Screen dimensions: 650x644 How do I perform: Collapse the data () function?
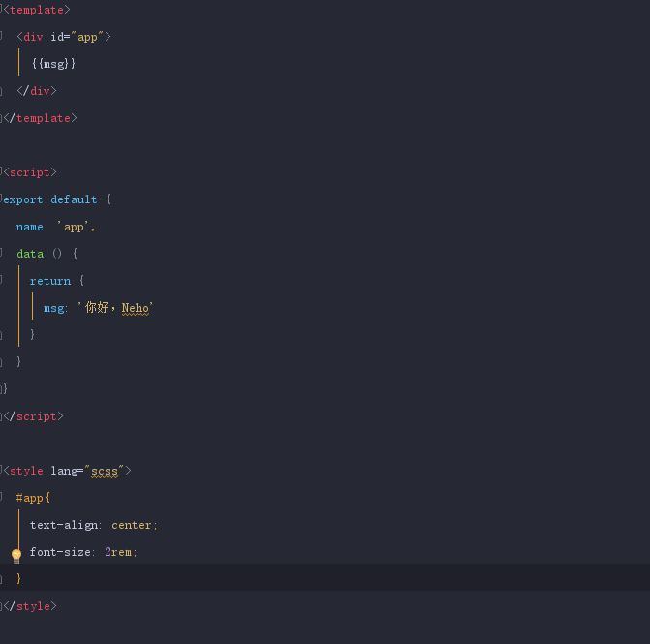click(3, 254)
